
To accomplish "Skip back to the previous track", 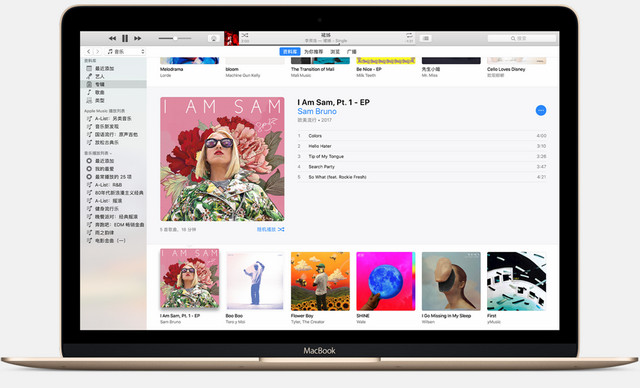I will (x=112, y=38).
